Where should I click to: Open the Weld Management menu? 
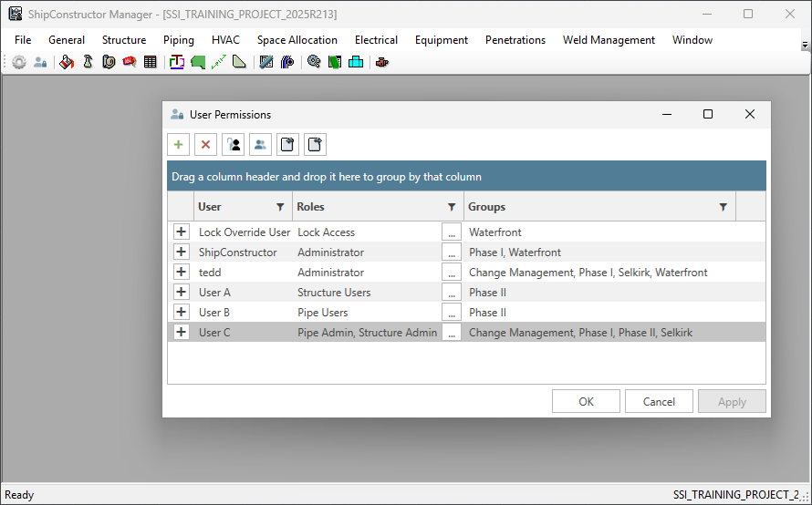[609, 40]
